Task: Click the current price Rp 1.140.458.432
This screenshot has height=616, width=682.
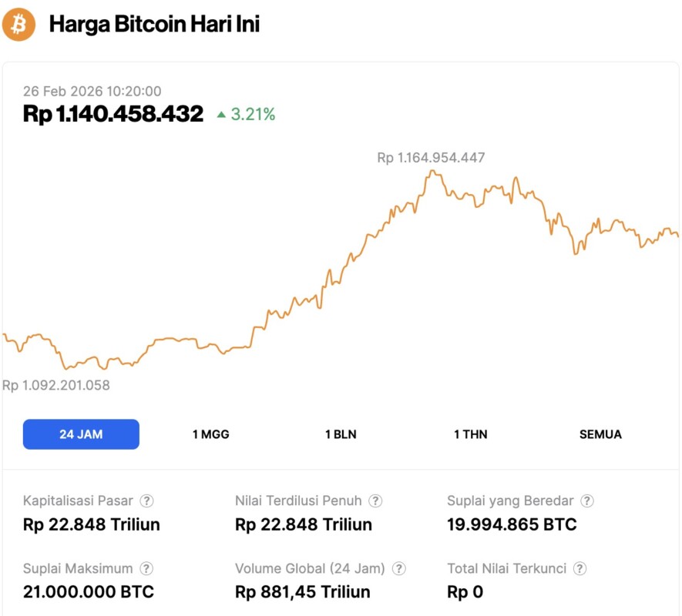Action: coord(113,114)
